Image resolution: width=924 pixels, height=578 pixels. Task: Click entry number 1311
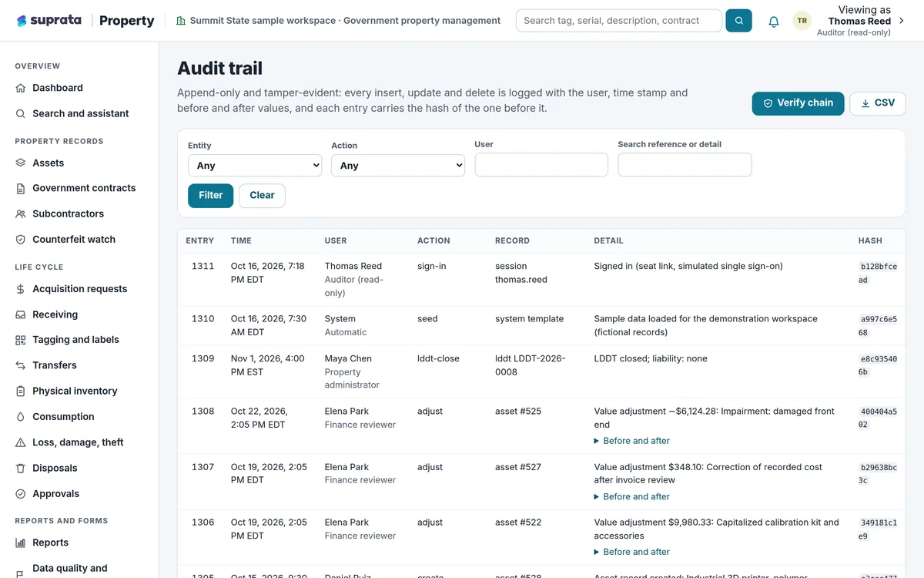coord(203,266)
